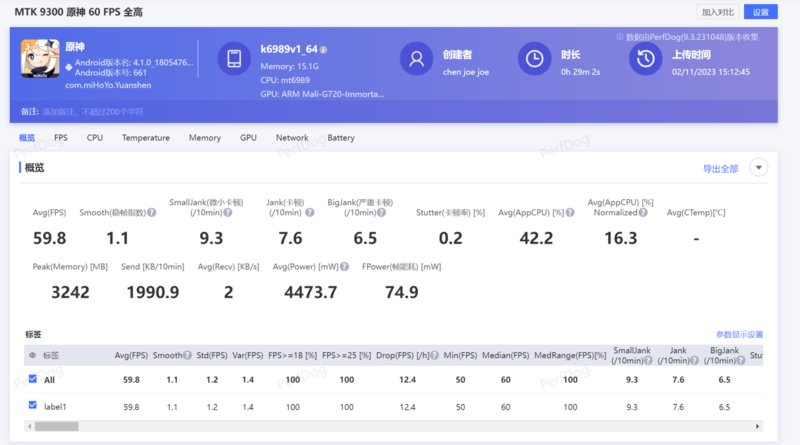Uncheck the All row checkbox
Screen dimensions: 800x445
point(33,379)
